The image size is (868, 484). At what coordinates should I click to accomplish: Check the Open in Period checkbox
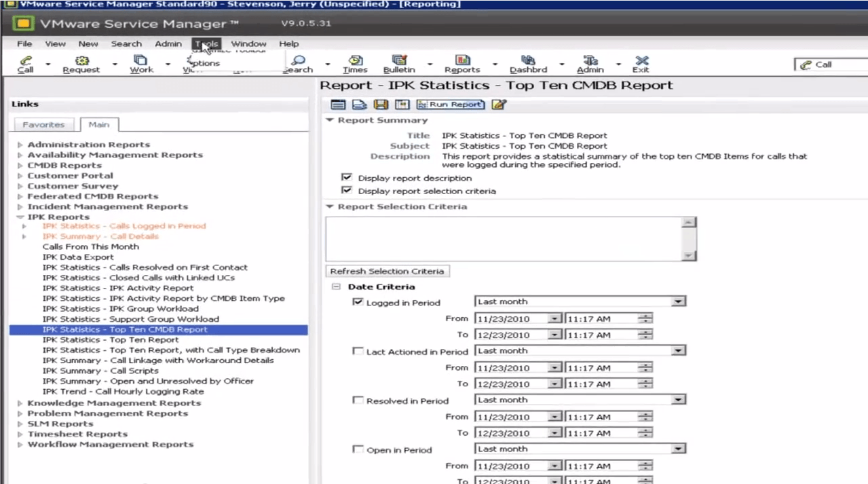tap(359, 449)
